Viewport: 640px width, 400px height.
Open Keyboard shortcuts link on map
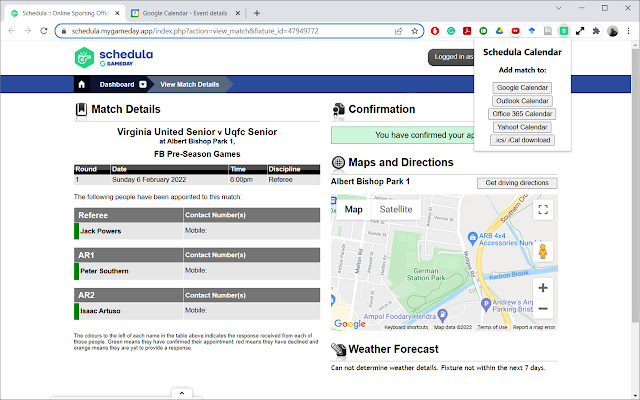(406, 327)
